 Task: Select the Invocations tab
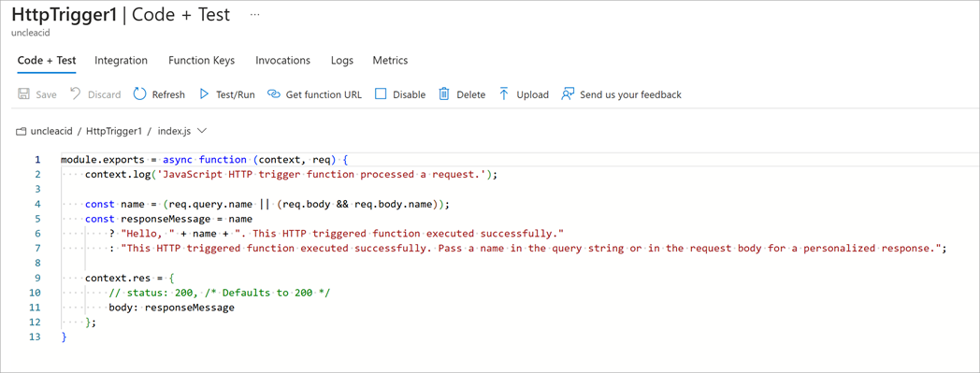pyautogui.click(x=282, y=61)
